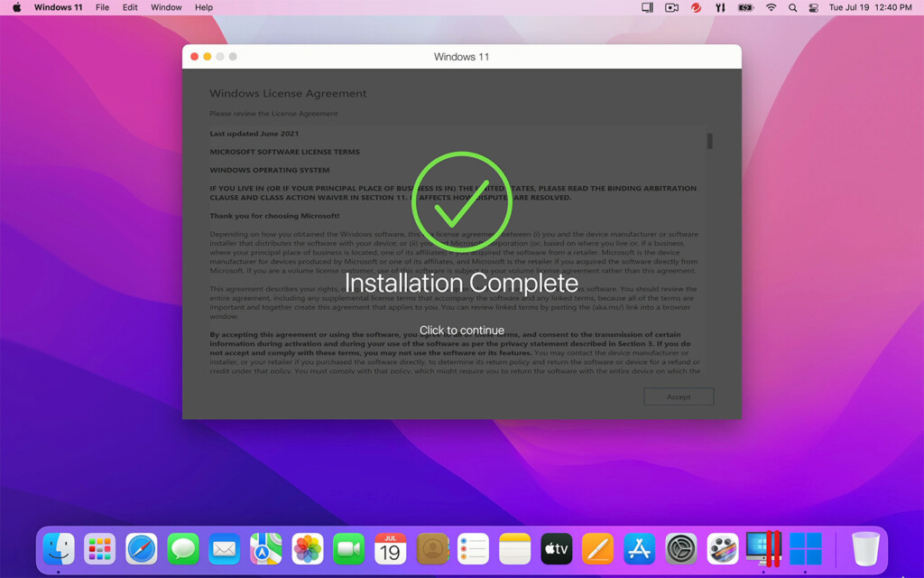Minimize the Windows 11 window
Screen dimensions: 924x578
pyautogui.click(x=208, y=57)
